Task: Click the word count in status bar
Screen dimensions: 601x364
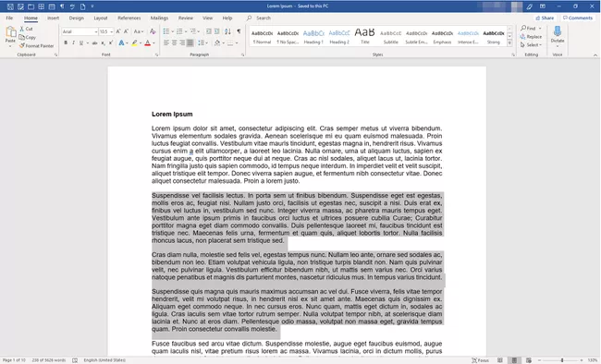Action: [x=49, y=360]
